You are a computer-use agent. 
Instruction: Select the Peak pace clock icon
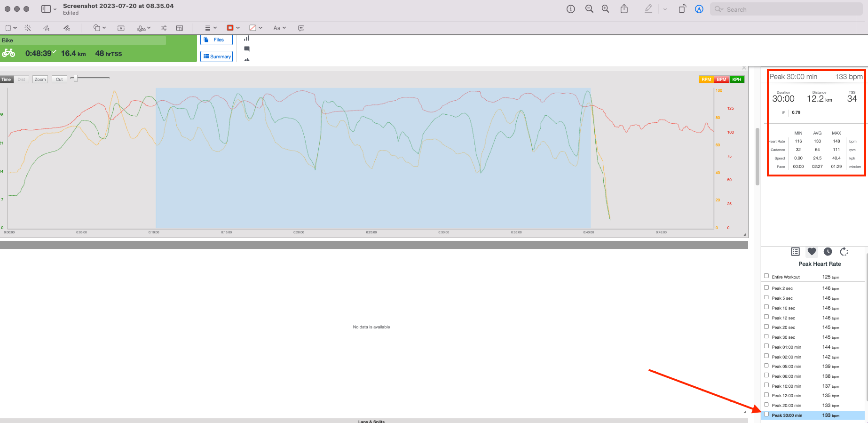click(x=828, y=252)
